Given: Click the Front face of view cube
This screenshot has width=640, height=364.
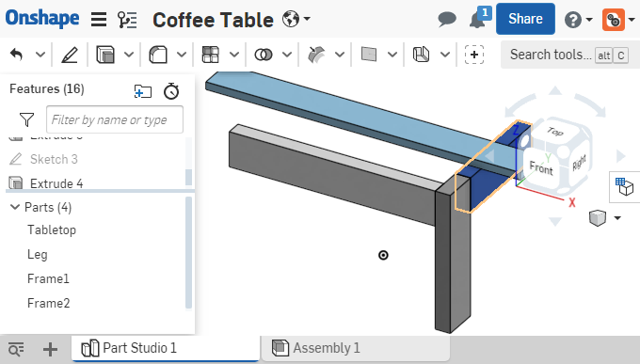Looking at the screenshot, I should click(x=541, y=167).
